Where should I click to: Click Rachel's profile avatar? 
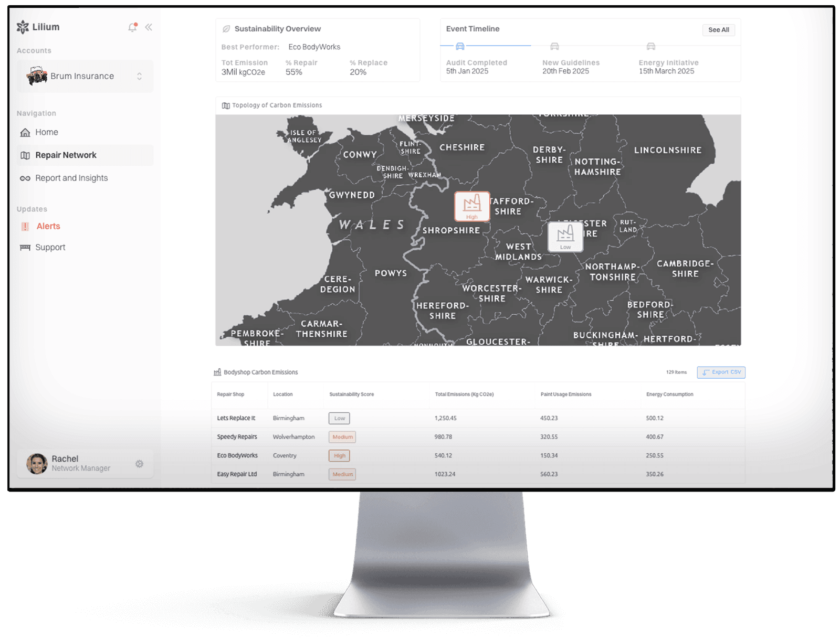pyautogui.click(x=37, y=464)
